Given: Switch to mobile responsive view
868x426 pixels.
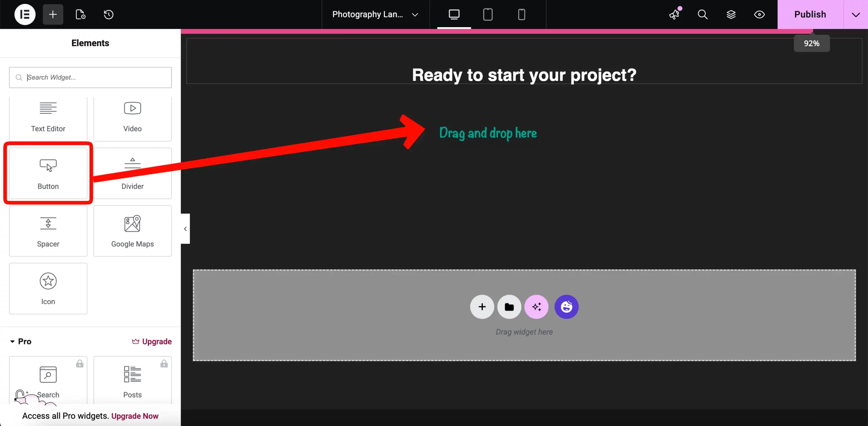Looking at the screenshot, I should click(521, 14).
